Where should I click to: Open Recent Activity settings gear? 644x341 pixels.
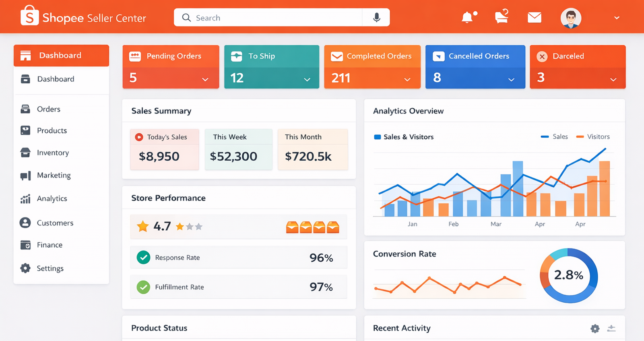point(595,329)
